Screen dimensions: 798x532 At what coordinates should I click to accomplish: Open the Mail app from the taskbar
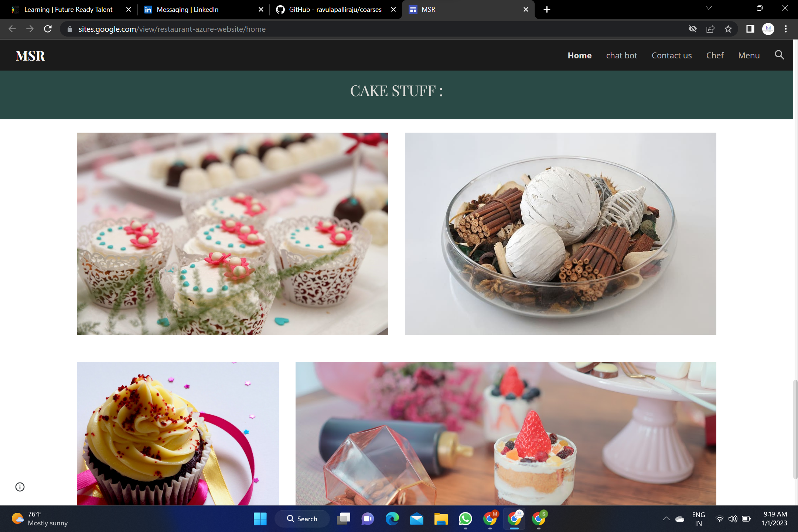[416, 519]
